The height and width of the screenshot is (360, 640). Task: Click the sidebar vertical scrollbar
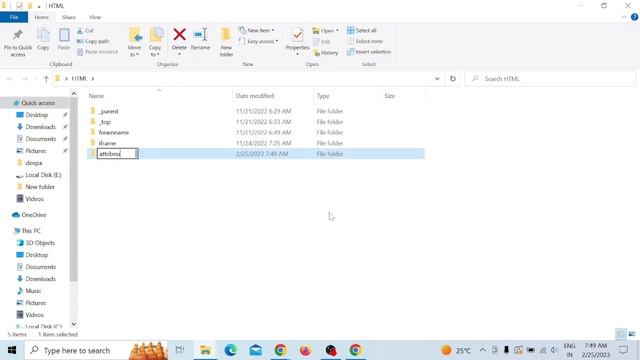click(73, 190)
